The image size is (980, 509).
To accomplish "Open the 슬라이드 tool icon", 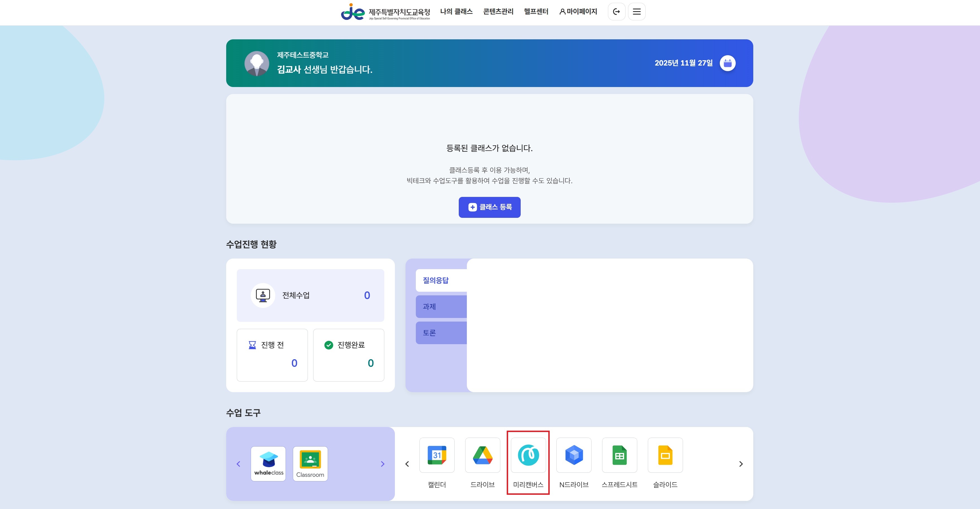I will tap(665, 455).
